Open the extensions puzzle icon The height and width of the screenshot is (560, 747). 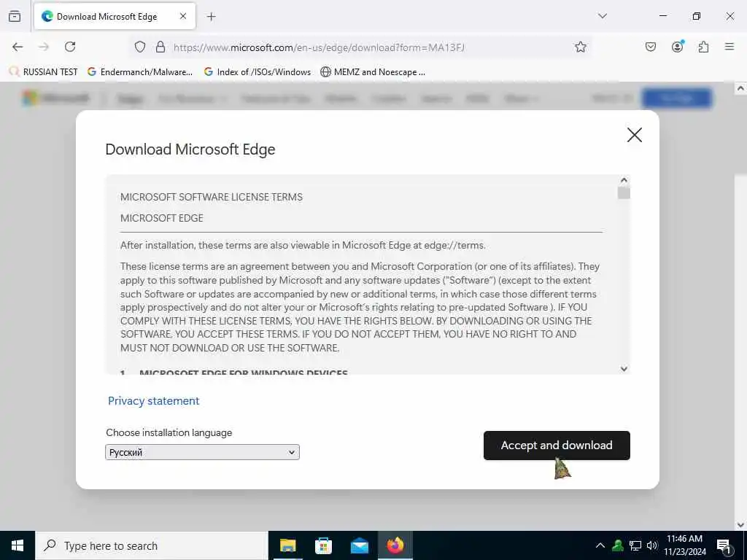coord(703,47)
